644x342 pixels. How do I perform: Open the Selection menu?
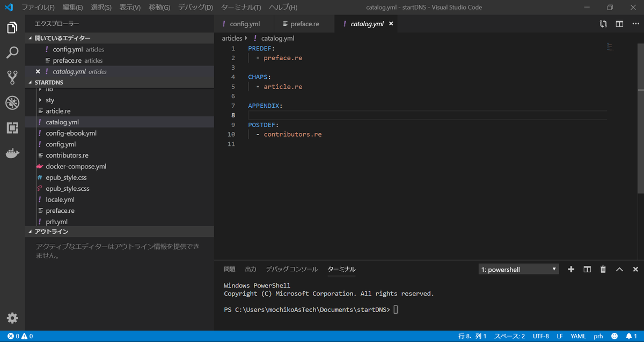tap(101, 8)
